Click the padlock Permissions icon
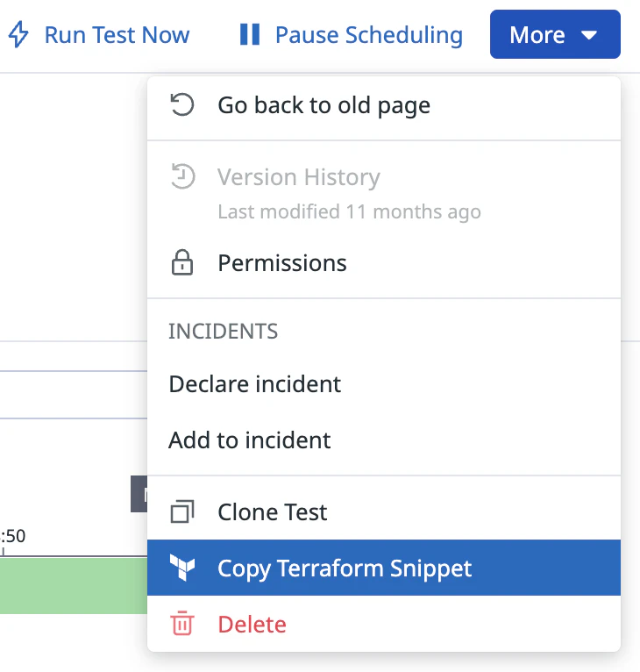 coord(181,263)
